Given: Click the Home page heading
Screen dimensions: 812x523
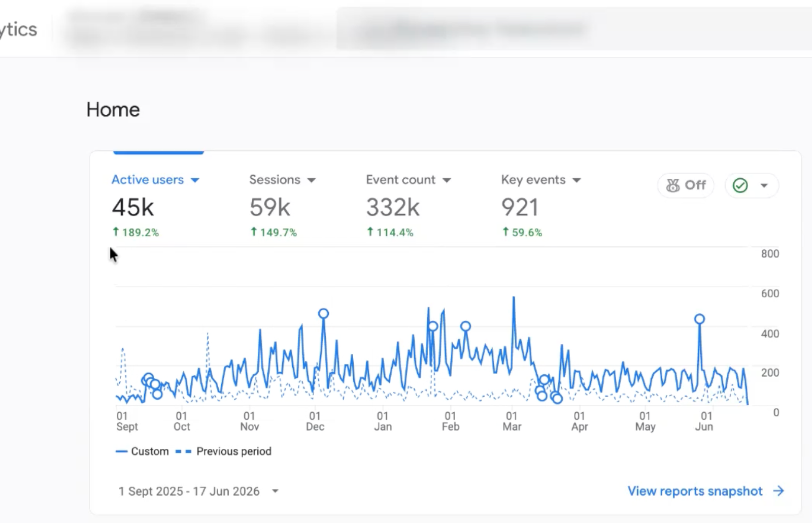Looking at the screenshot, I should pyautogui.click(x=113, y=110).
